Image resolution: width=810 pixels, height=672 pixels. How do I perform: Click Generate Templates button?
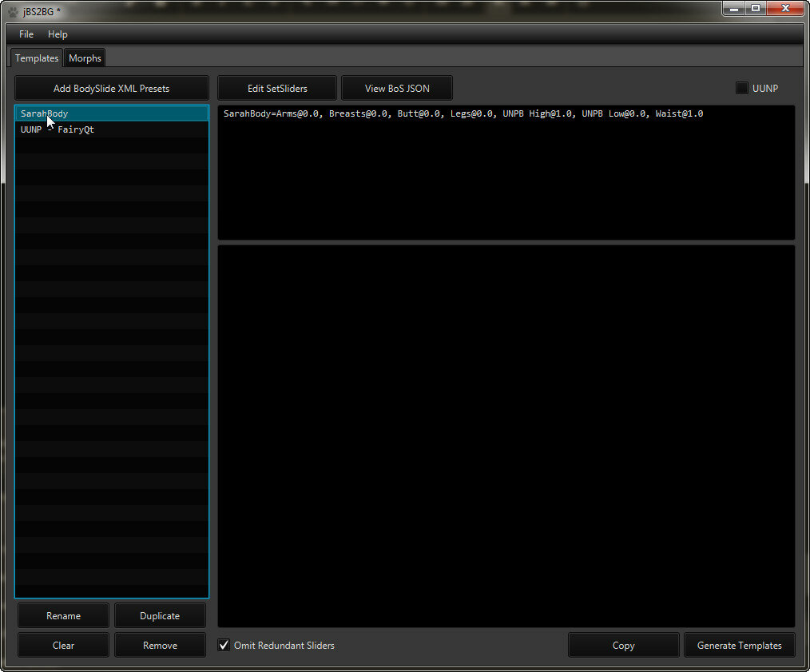(x=739, y=645)
